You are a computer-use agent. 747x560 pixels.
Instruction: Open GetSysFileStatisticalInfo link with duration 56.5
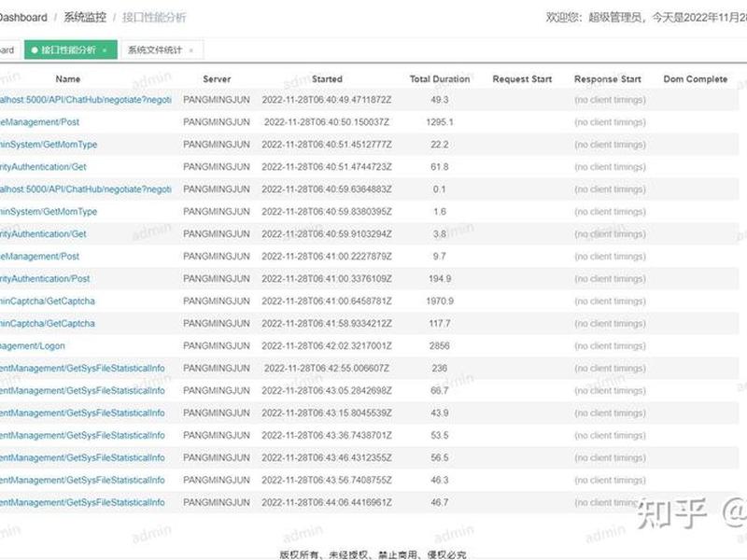pyautogui.click(x=82, y=458)
